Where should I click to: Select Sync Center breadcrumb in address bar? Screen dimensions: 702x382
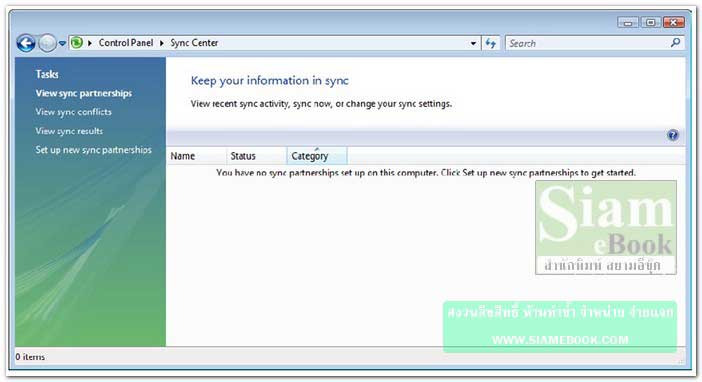[194, 43]
